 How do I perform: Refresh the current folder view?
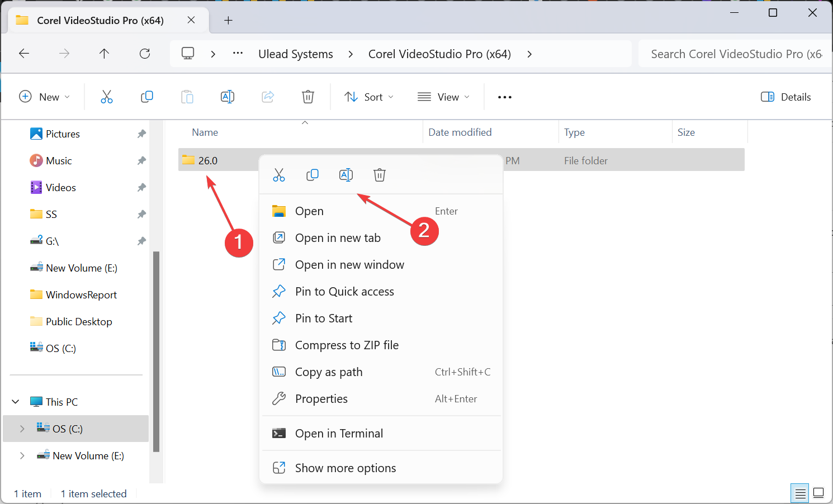[x=145, y=54]
